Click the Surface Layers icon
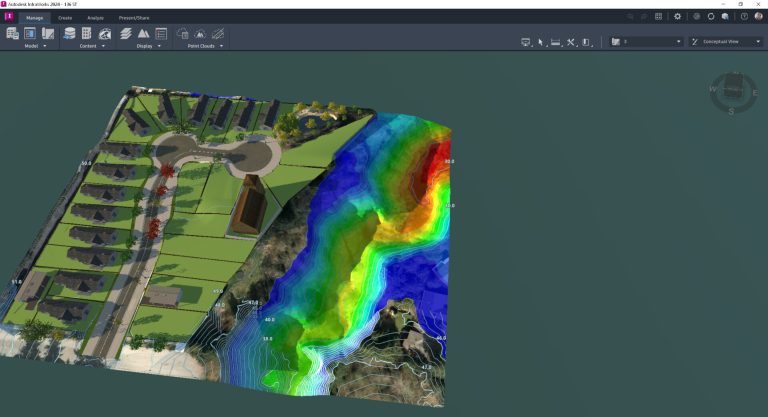The width and height of the screenshot is (768, 417). (x=126, y=33)
